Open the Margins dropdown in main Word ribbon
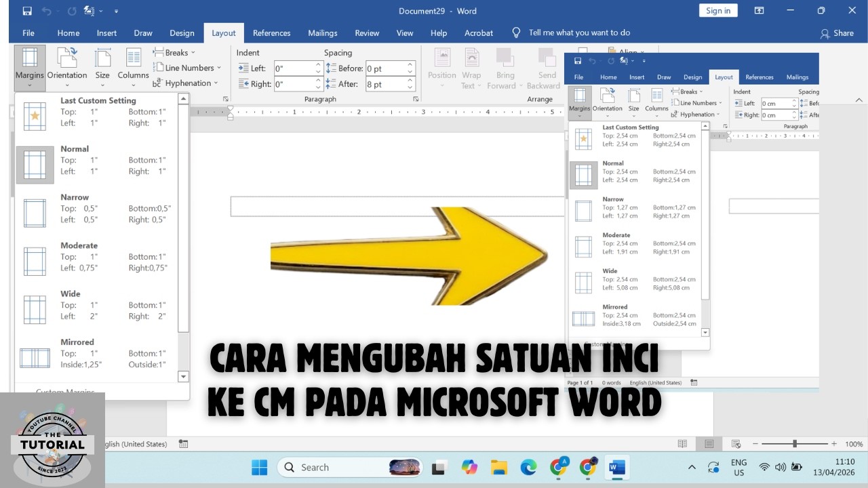The image size is (868, 488). click(29, 68)
